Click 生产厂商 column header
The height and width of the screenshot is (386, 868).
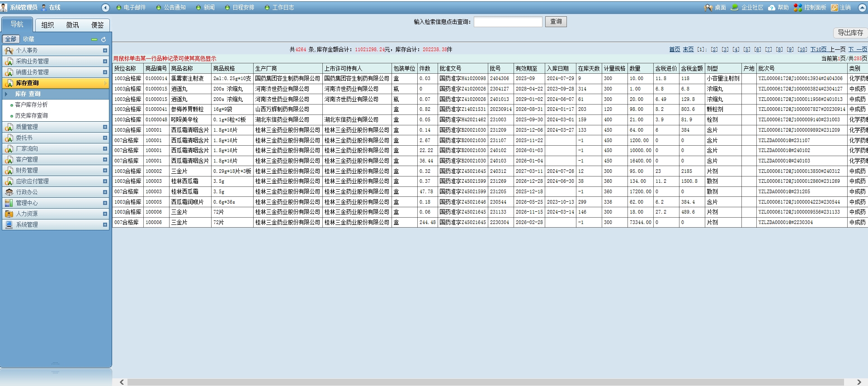[288, 68]
